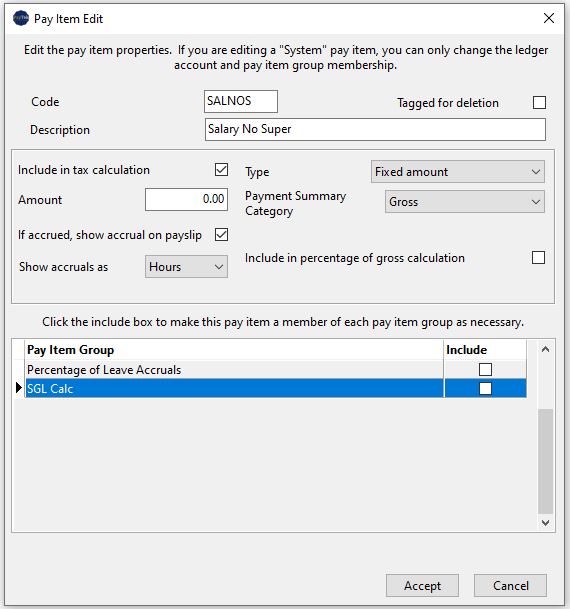Click the Accept button
The height and width of the screenshot is (609, 570).
pyautogui.click(x=422, y=585)
